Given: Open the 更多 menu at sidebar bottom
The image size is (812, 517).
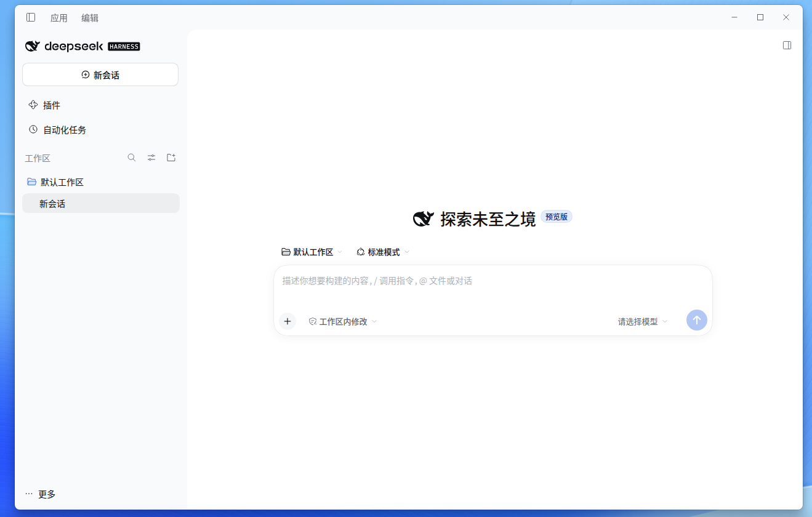Looking at the screenshot, I should coord(41,494).
